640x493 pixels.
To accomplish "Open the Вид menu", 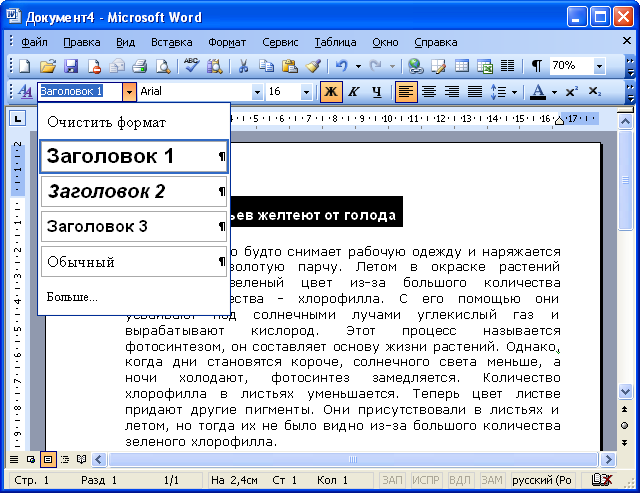I will [x=125, y=42].
